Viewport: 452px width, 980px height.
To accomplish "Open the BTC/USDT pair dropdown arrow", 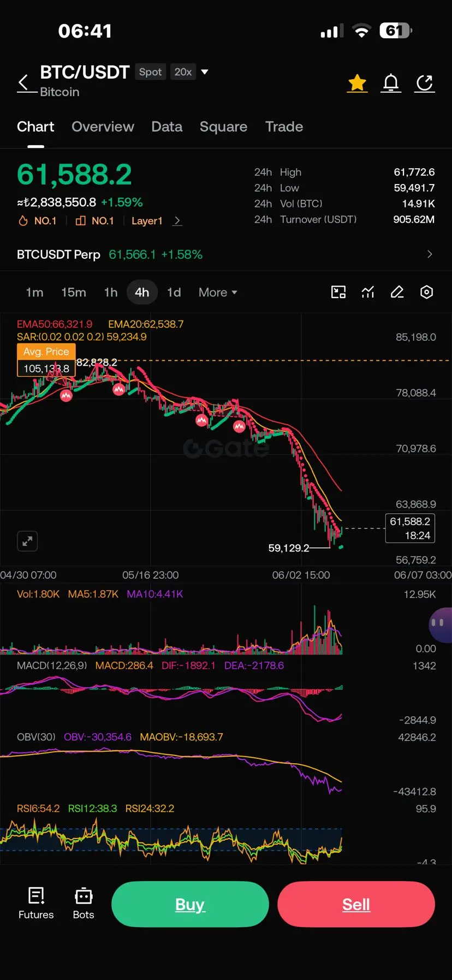I will pyautogui.click(x=205, y=72).
